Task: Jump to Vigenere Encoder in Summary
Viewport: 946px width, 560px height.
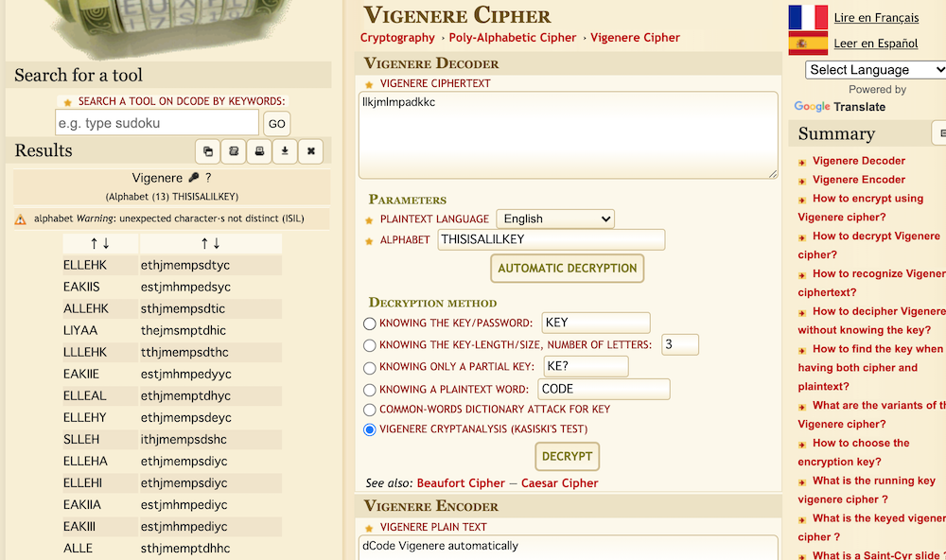Action: (859, 179)
